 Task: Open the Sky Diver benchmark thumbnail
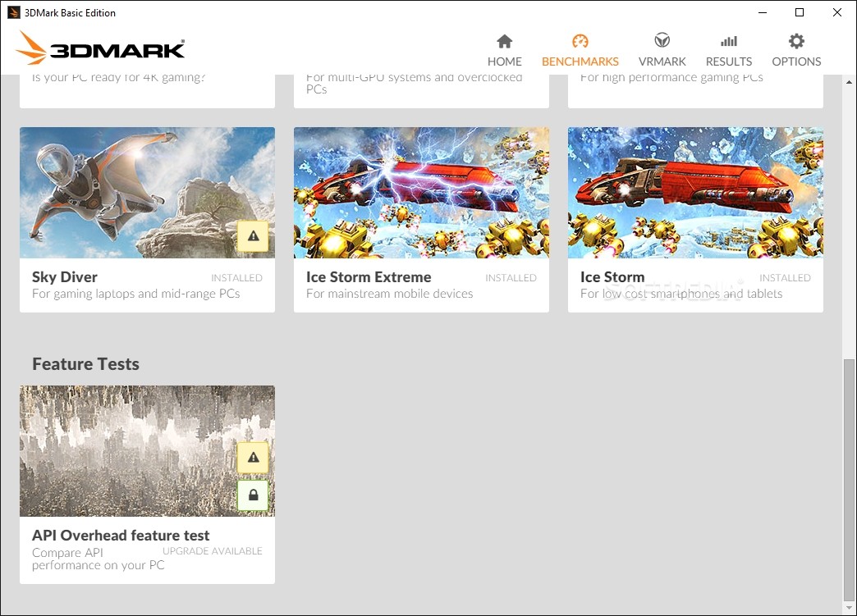(147, 193)
